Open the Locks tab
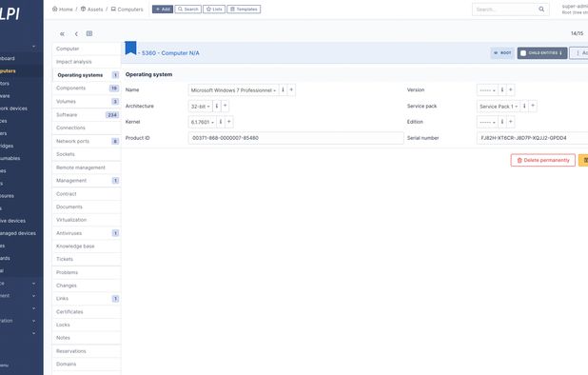Viewport: 588px width, 375px height. pyautogui.click(x=87, y=325)
